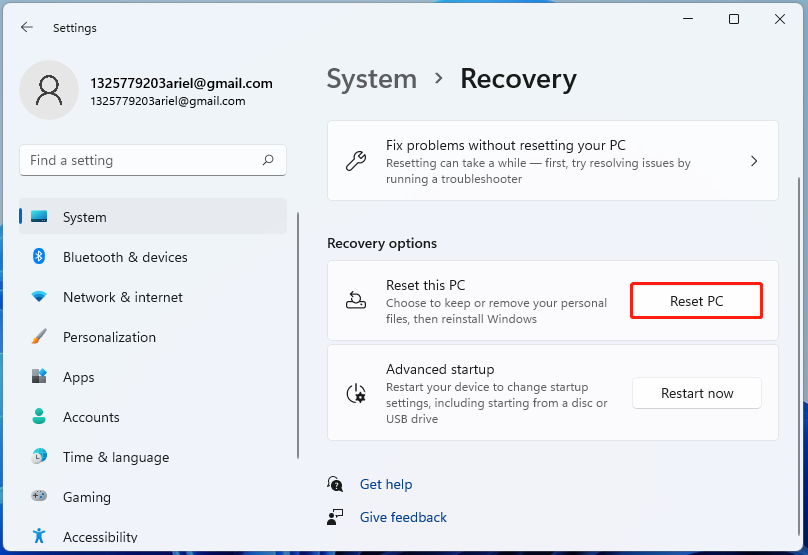This screenshot has height=555, width=808.
Task: Open Time & language settings
Action: click(153, 457)
